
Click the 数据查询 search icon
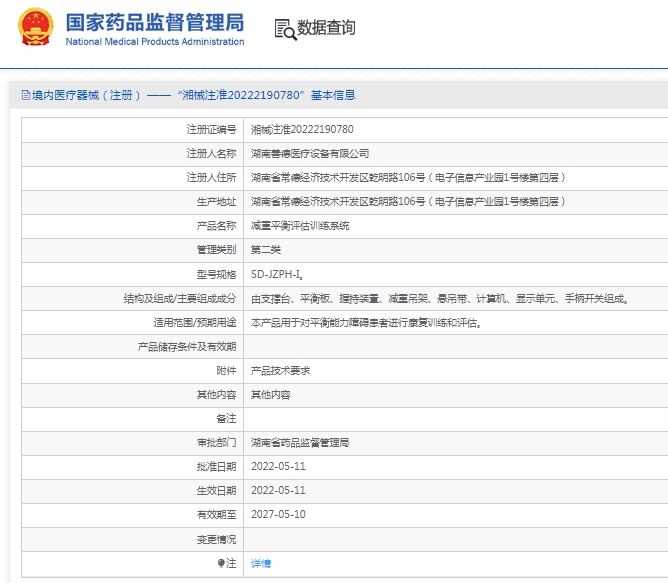coord(285,29)
